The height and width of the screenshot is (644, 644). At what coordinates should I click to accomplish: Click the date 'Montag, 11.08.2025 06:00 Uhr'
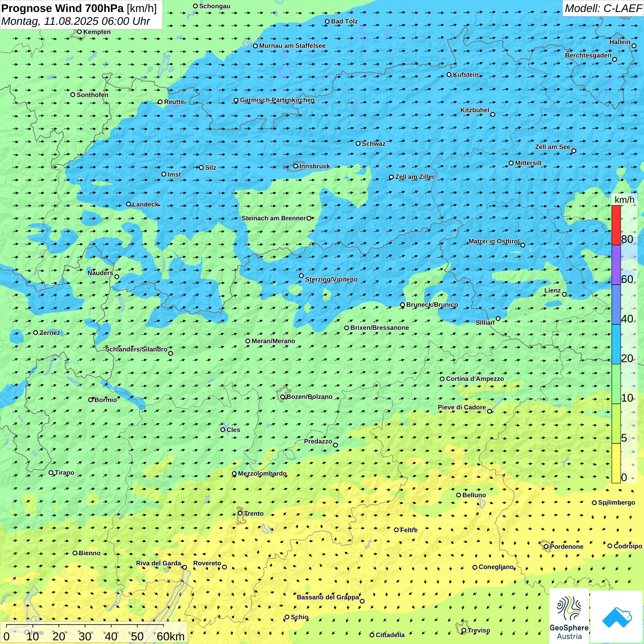76,21
